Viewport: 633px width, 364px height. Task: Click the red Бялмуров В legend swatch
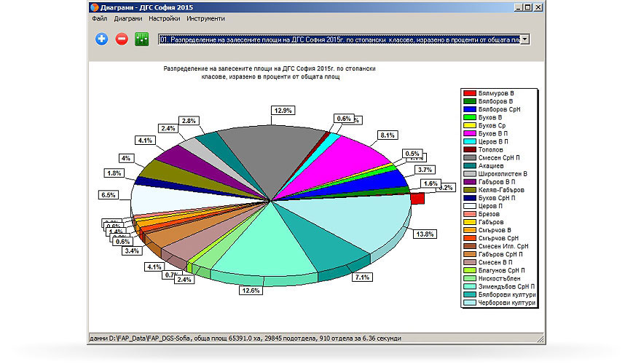point(470,93)
